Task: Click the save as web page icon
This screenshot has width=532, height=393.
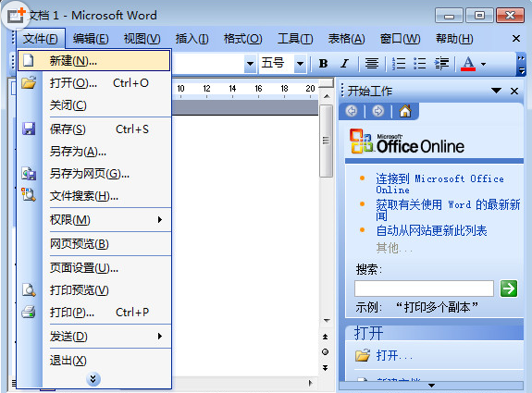Action: [29, 174]
